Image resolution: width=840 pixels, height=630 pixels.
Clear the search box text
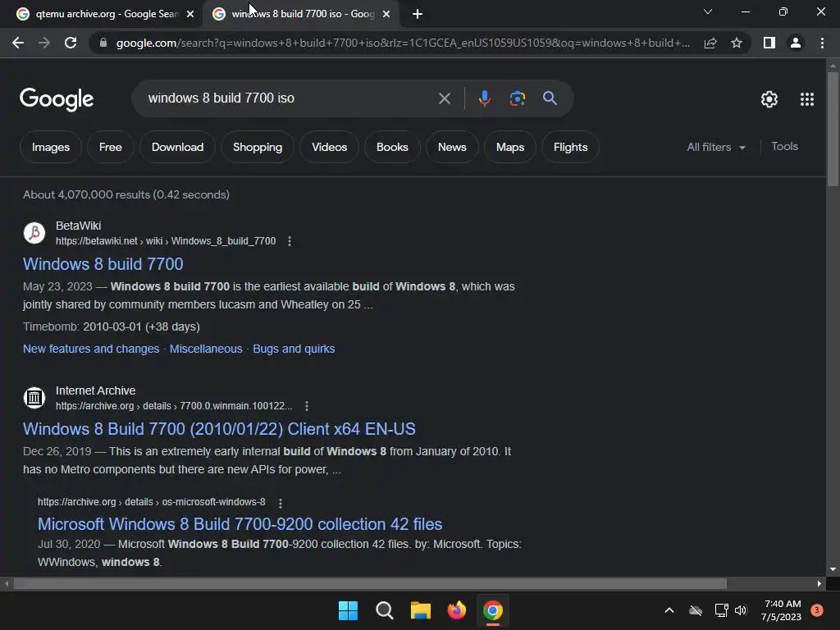444,98
